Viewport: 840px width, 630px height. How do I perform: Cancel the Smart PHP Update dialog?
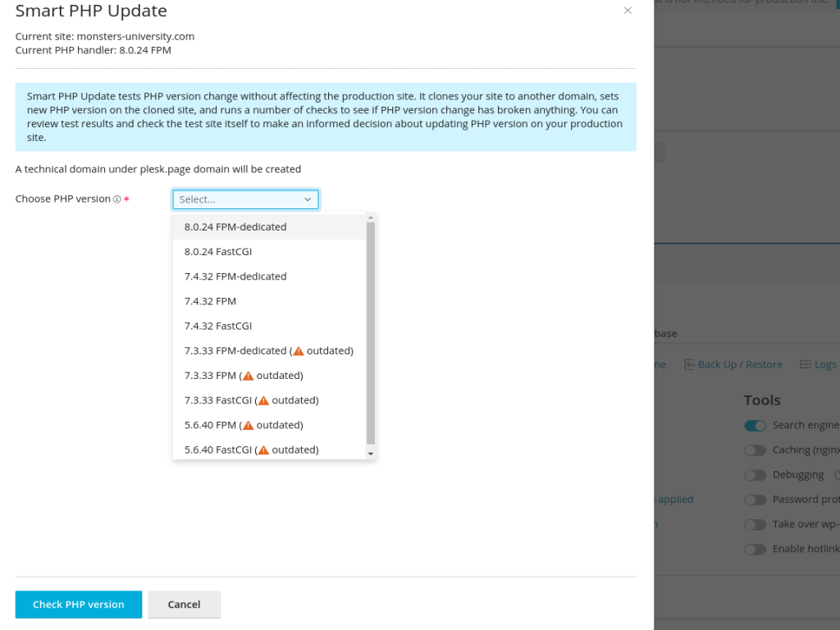184,605
